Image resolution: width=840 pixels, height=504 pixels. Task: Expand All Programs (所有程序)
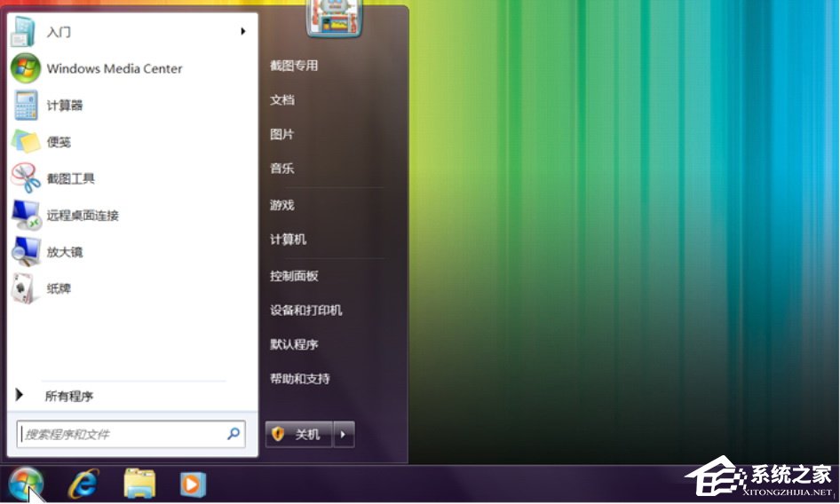pos(68,397)
